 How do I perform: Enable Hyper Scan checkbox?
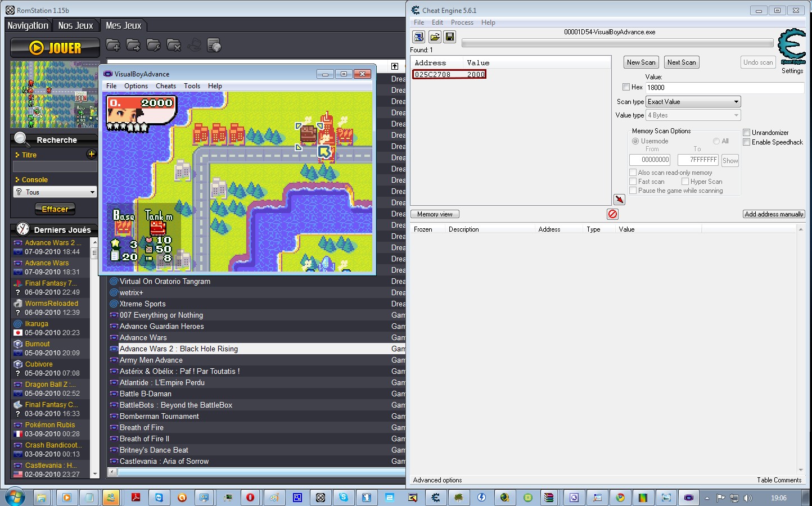[685, 182]
